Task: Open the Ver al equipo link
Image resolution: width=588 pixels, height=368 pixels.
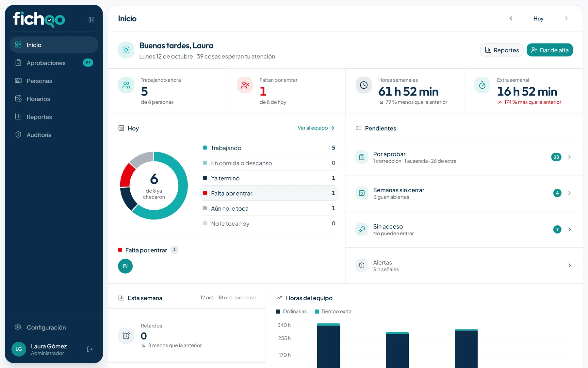Action: pyautogui.click(x=316, y=128)
